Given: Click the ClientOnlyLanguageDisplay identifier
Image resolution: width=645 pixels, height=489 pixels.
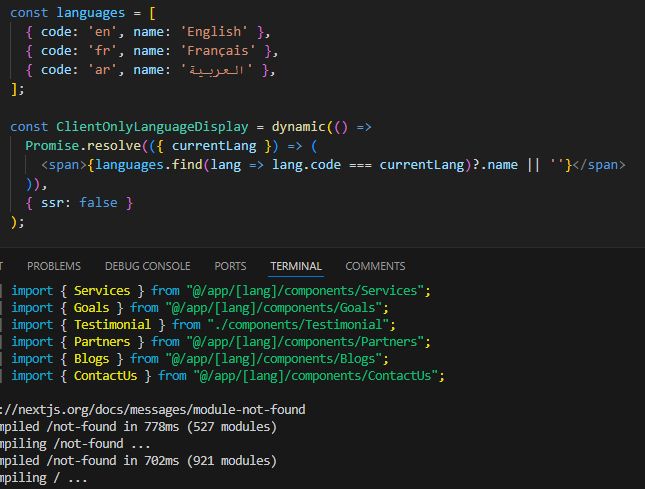Looking at the screenshot, I should click(x=152, y=127).
